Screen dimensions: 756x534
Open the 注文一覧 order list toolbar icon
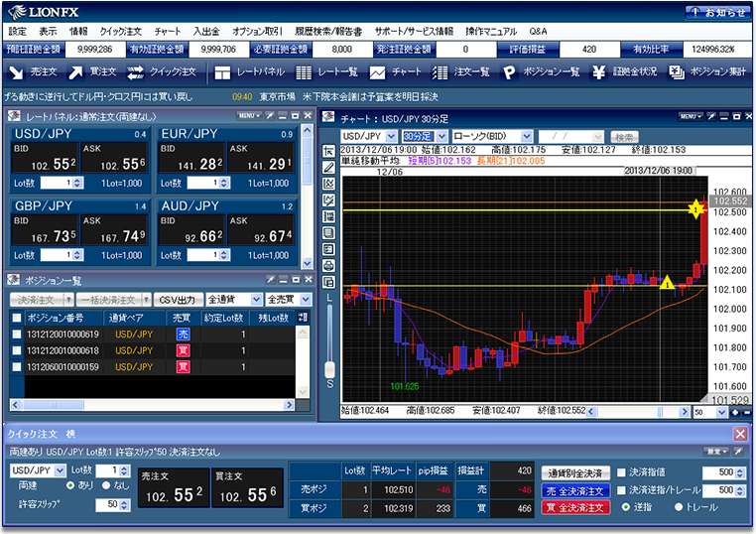click(x=440, y=72)
